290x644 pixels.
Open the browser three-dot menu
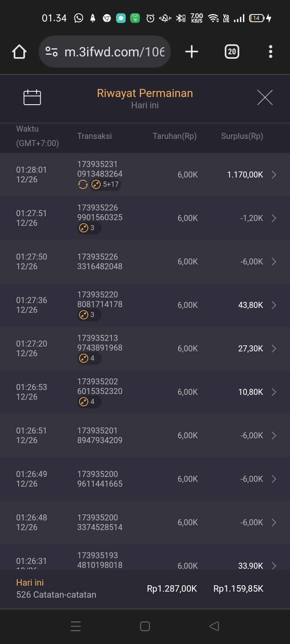point(270,52)
